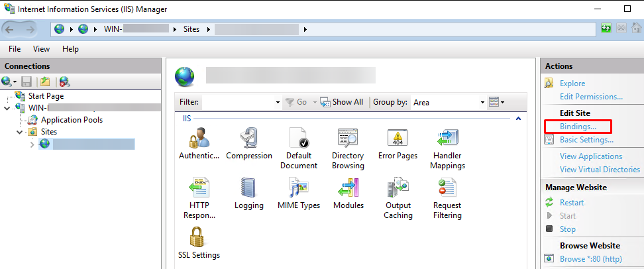Collapse the IIS group section

[518, 119]
